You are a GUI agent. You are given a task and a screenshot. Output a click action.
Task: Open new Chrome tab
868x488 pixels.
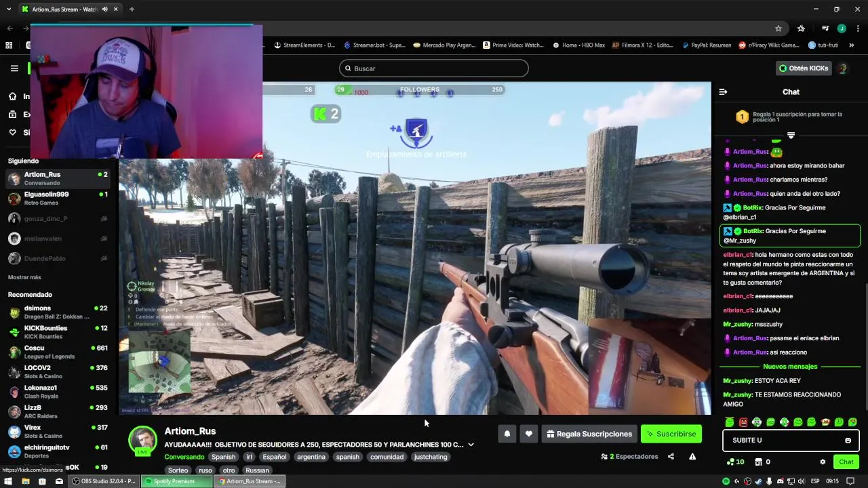pyautogui.click(x=132, y=9)
